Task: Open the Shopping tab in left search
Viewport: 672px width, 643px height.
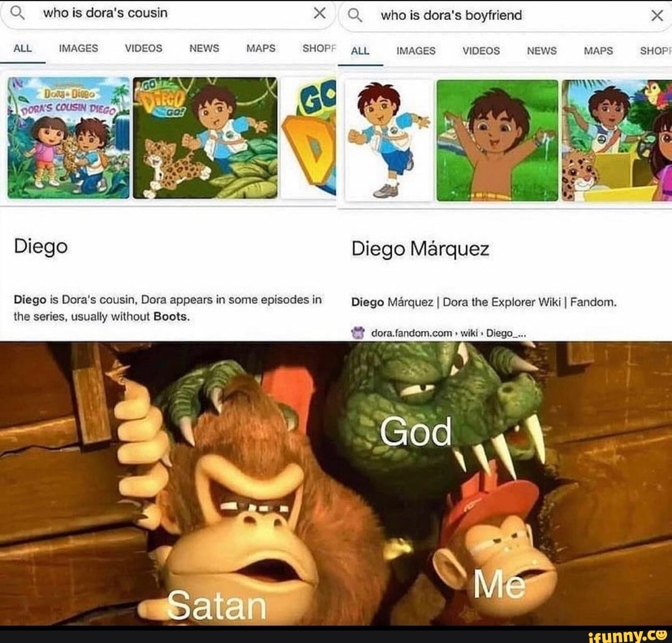Action: point(319,48)
